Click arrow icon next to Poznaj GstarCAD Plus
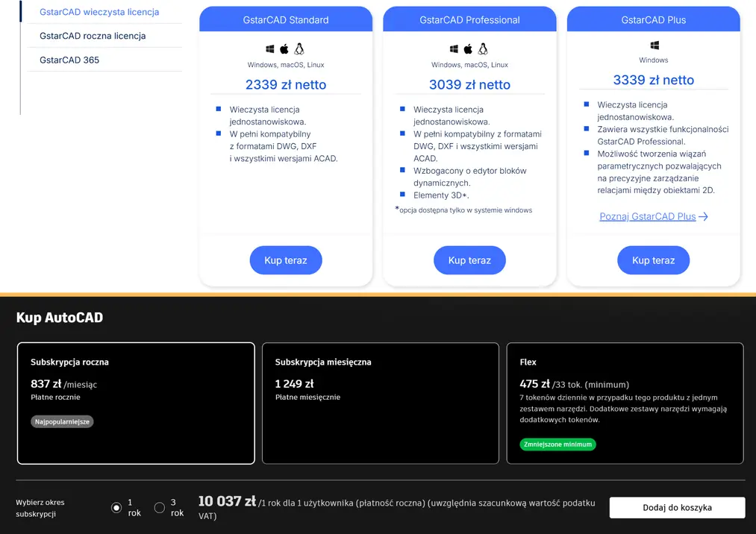The image size is (756, 534). click(x=704, y=217)
